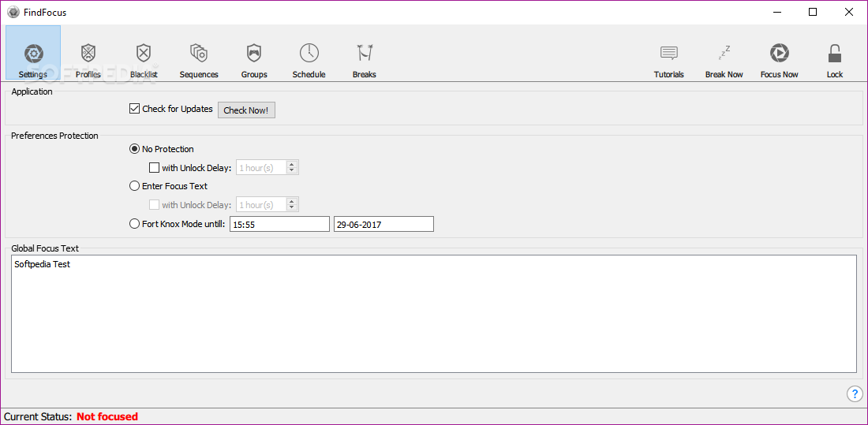Open the Profiles section
This screenshot has height=425, width=868.
[88, 61]
